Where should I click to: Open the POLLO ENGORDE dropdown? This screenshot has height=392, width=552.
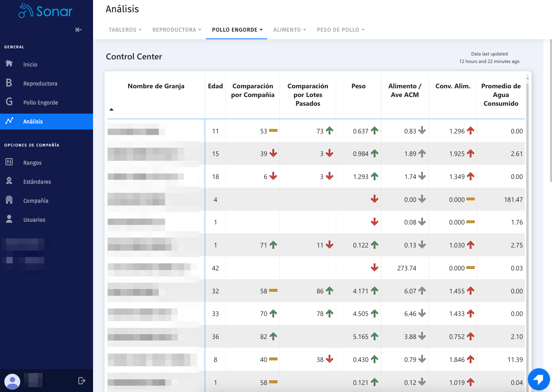(237, 30)
